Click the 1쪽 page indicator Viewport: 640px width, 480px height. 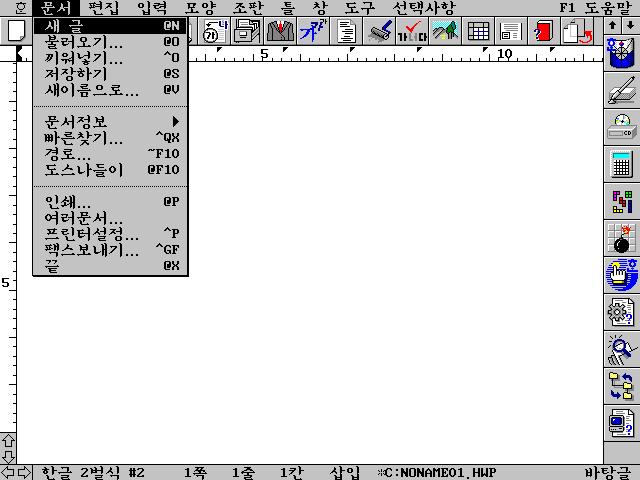point(195,473)
